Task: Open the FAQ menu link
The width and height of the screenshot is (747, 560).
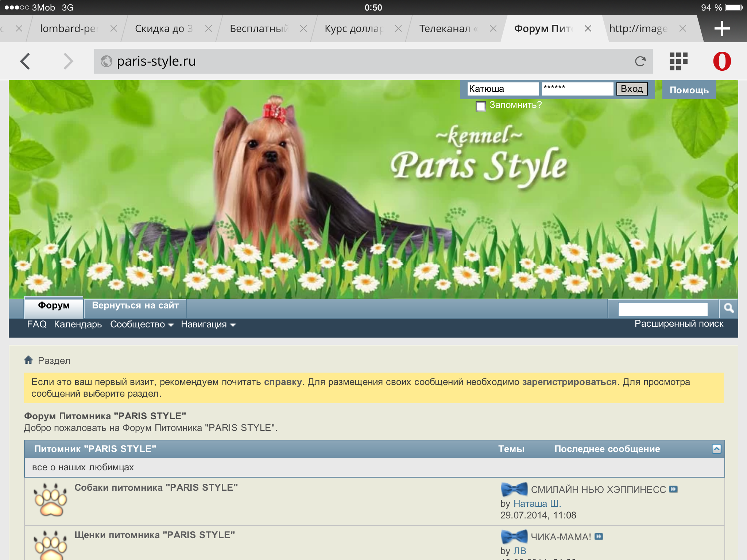Action: coord(37,324)
